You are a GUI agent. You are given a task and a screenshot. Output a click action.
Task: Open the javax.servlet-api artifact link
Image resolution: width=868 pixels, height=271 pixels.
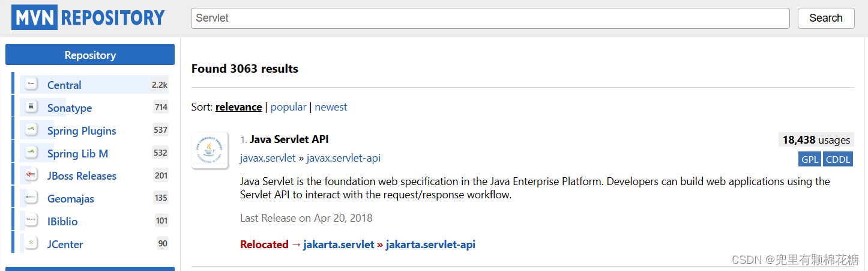coord(343,158)
